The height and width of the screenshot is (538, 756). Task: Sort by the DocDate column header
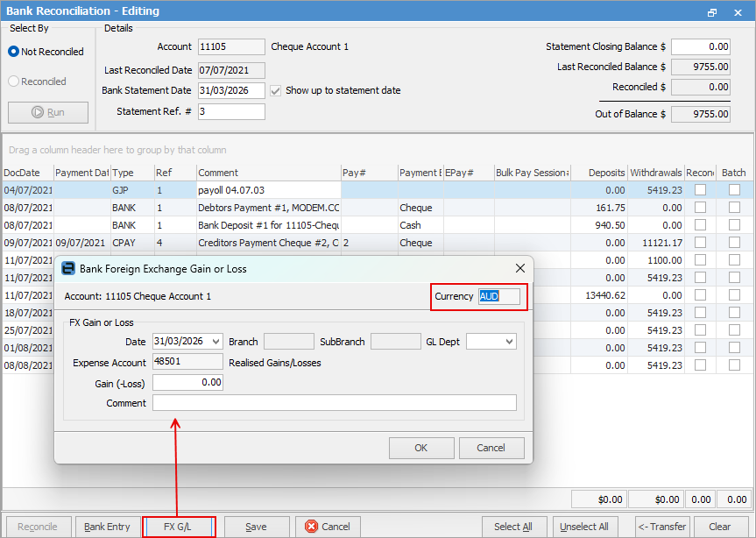click(x=27, y=173)
